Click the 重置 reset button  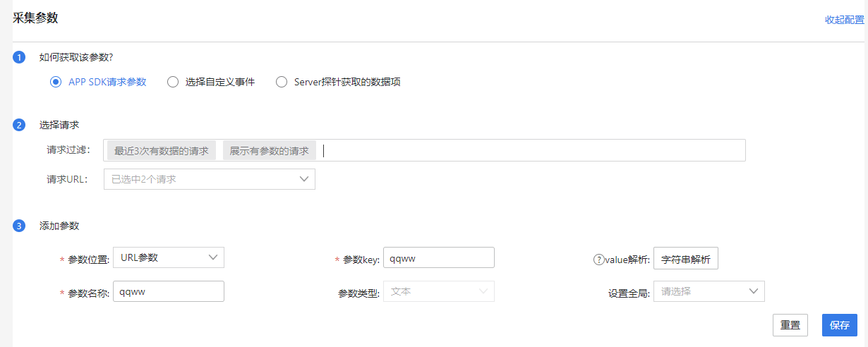coord(790,325)
